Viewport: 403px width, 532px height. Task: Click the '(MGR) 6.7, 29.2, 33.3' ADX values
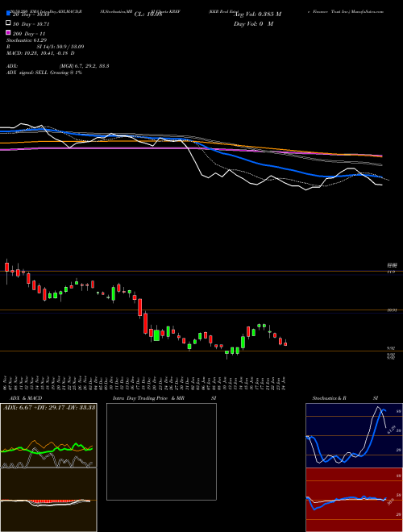[x=84, y=66]
